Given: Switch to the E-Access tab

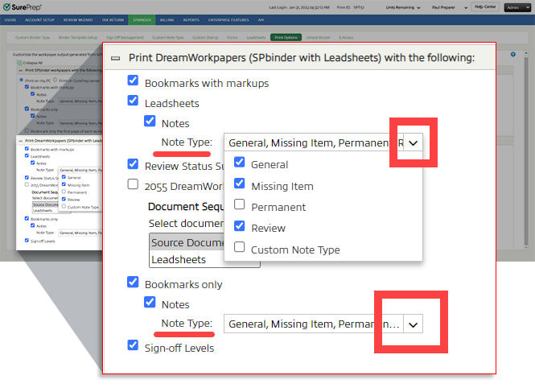Looking at the screenshot, I should (346, 38).
